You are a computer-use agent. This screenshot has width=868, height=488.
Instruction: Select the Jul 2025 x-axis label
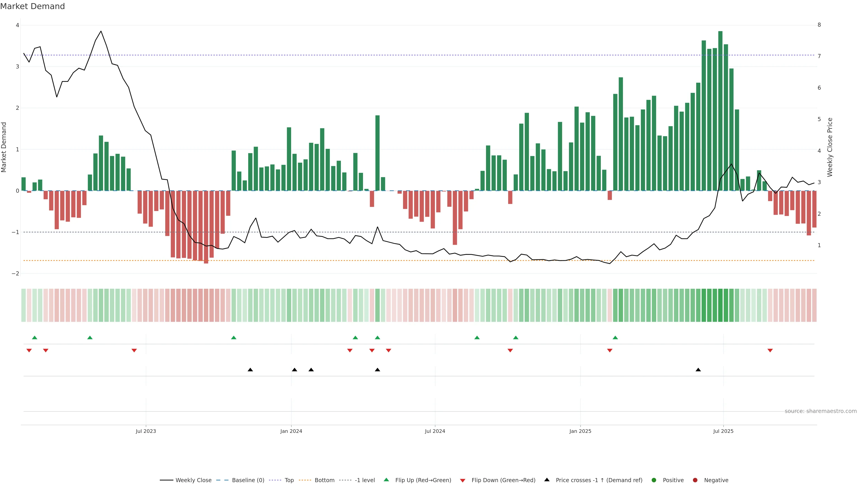pos(723,431)
